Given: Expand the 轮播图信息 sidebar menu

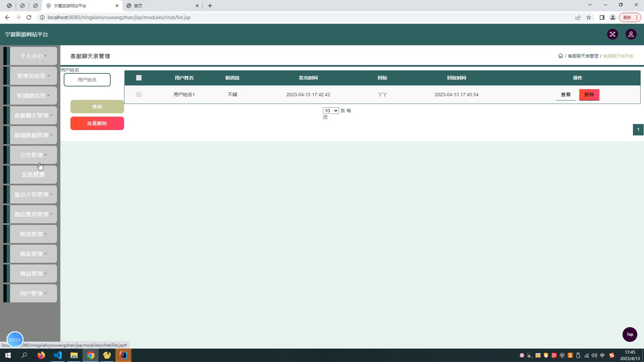Looking at the screenshot, I should [x=33, y=96].
